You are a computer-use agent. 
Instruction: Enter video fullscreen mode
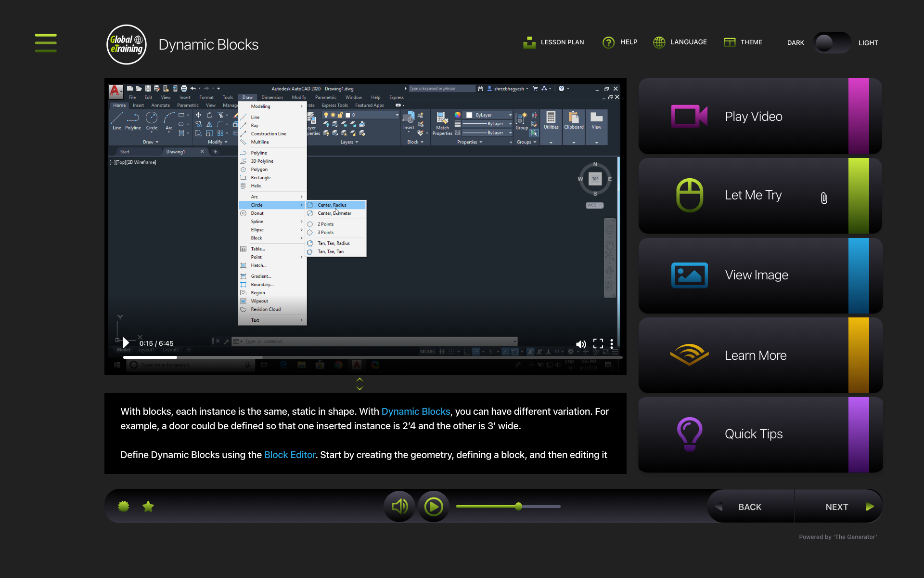(x=598, y=343)
